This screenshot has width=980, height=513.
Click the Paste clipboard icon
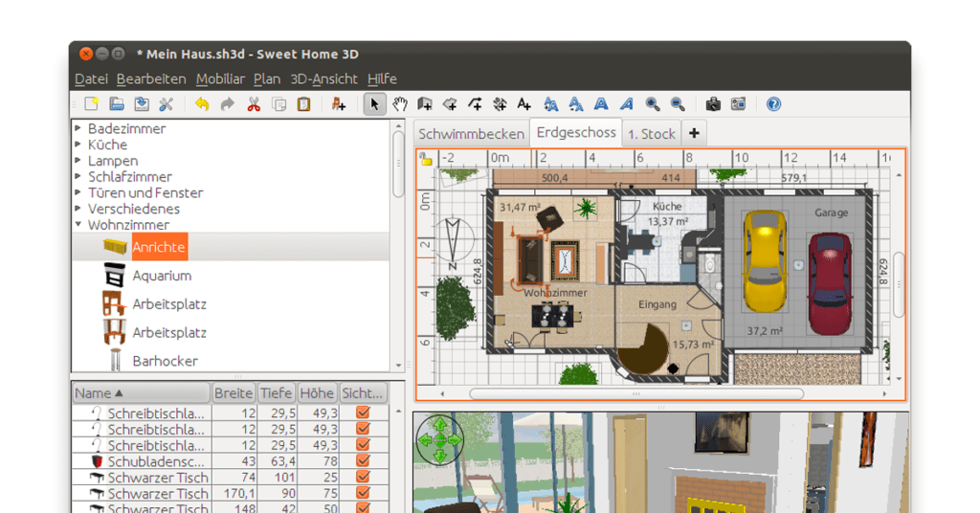tap(303, 103)
